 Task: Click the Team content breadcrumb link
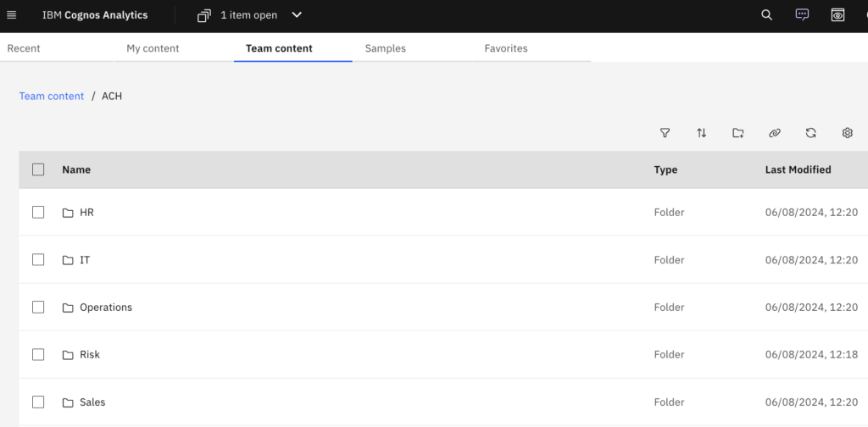click(x=52, y=97)
